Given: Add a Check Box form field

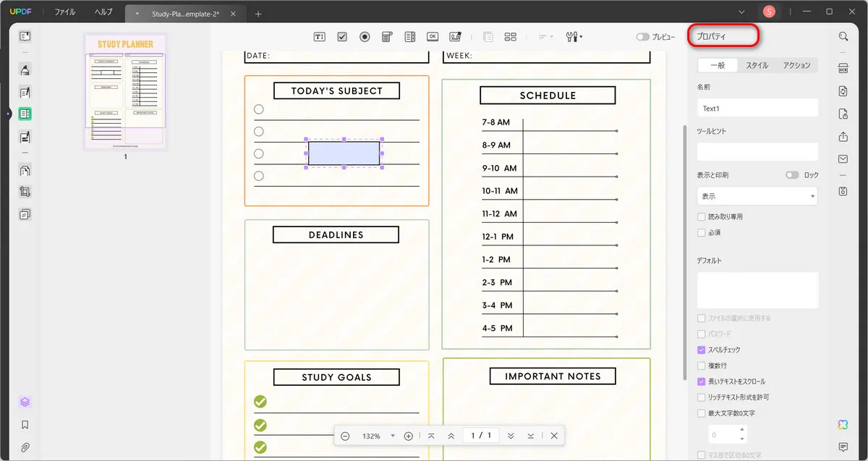Looking at the screenshot, I should (342, 37).
